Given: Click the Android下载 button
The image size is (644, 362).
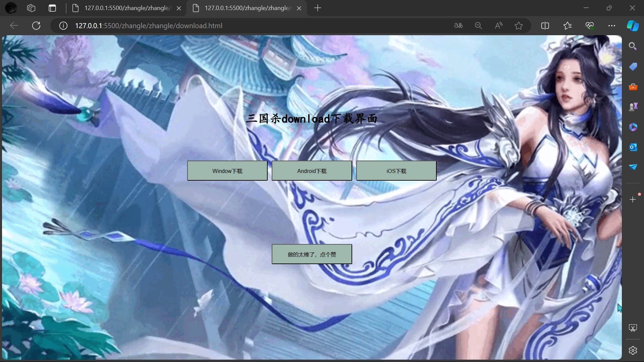Looking at the screenshot, I should (x=312, y=171).
